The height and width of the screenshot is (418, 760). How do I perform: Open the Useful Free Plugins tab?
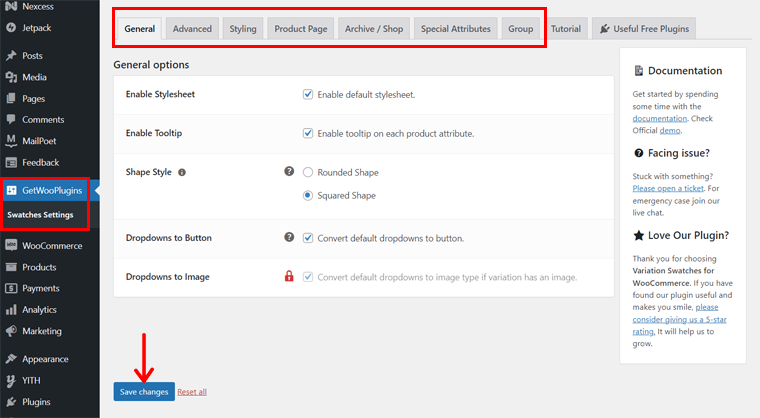(x=644, y=29)
